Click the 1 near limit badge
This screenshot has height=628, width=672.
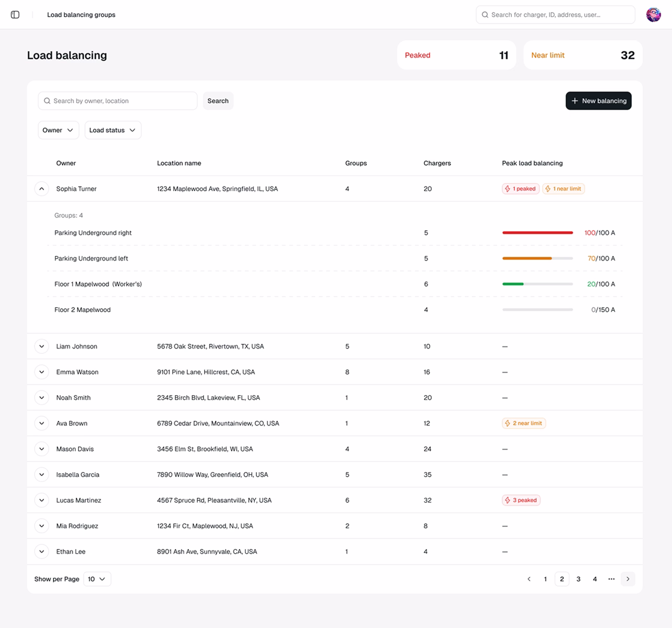click(x=564, y=189)
